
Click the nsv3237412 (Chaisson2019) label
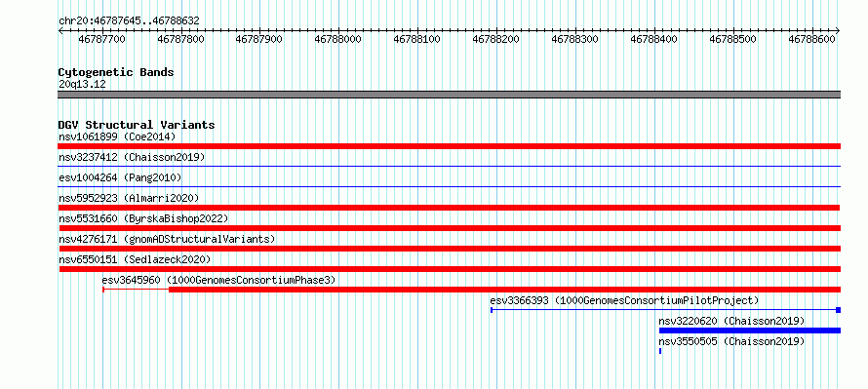(132, 157)
